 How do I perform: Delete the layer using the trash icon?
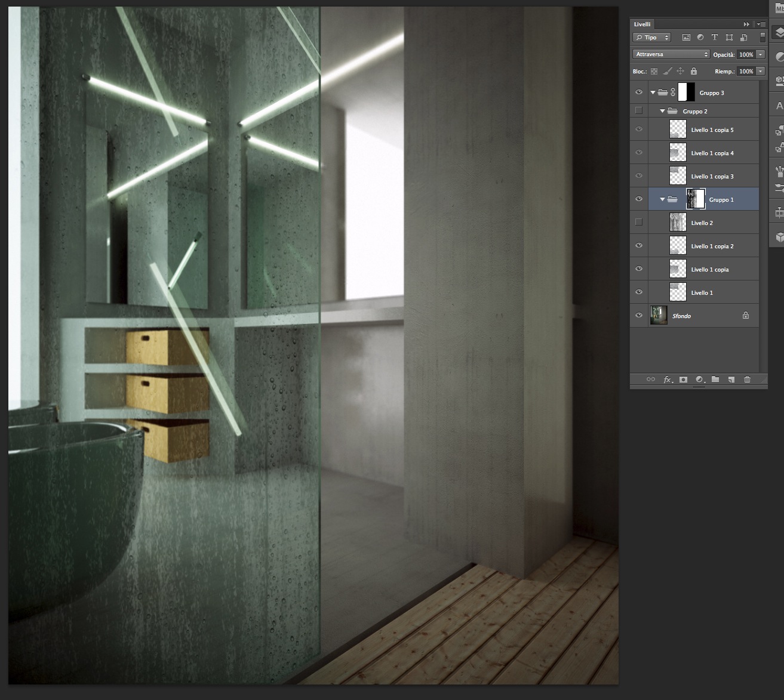click(x=747, y=380)
